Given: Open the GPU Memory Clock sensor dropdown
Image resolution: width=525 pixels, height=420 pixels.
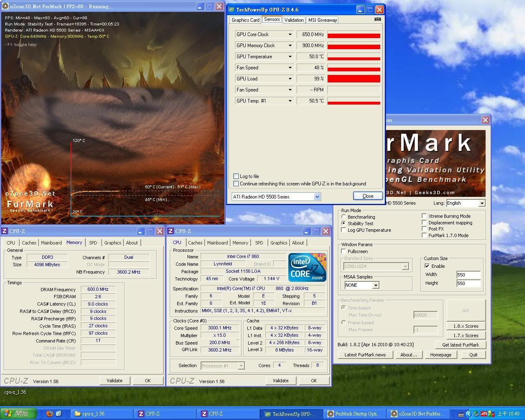Looking at the screenshot, I should click(x=290, y=46).
